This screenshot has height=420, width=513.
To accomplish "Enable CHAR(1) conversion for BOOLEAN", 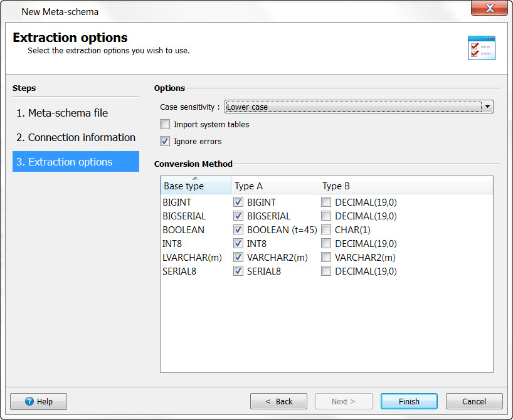I will pyautogui.click(x=326, y=229).
